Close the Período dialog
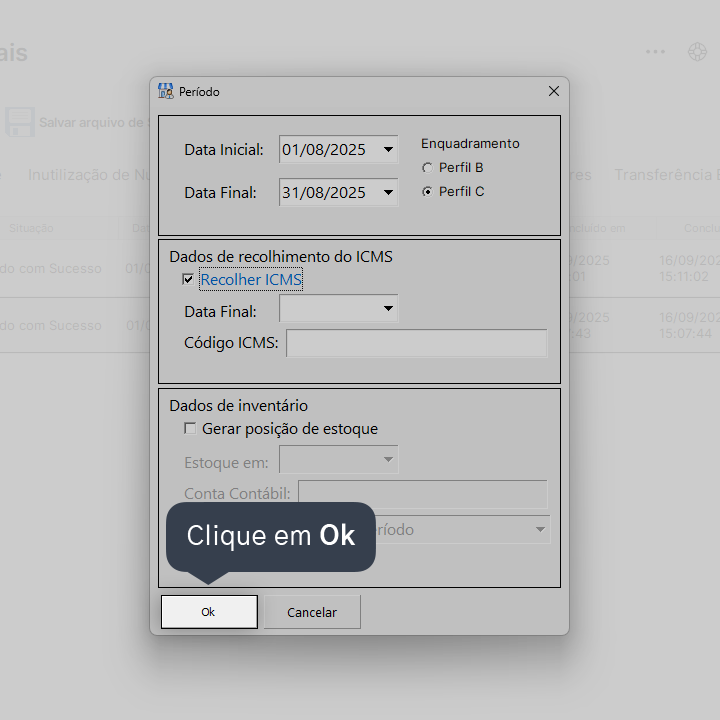Image resolution: width=720 pixels, height=720 pixels. point(554,91)
